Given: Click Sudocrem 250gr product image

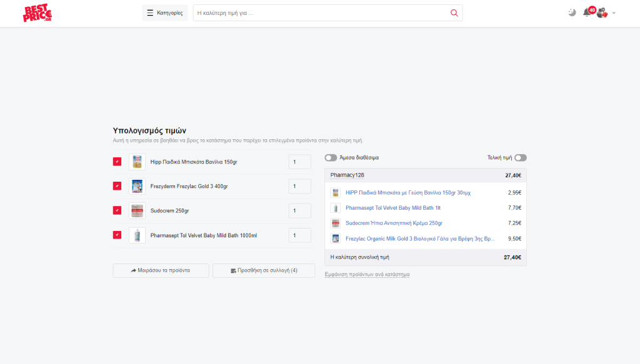Looking at the screenshot, I should point(137,210).
